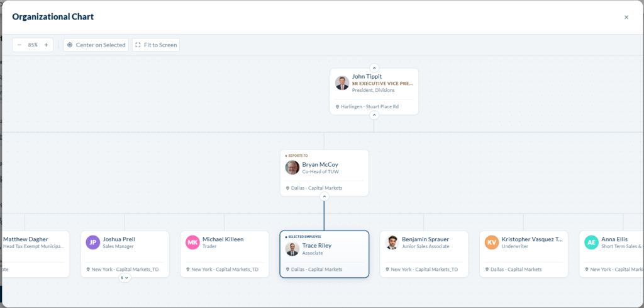
Task: Collapse chevron below John Tippit card
Action: click(x=374, y=115)
